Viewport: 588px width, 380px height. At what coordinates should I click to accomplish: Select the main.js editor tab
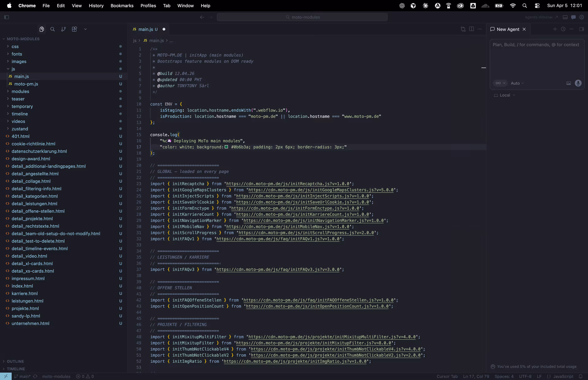[145, 29]
